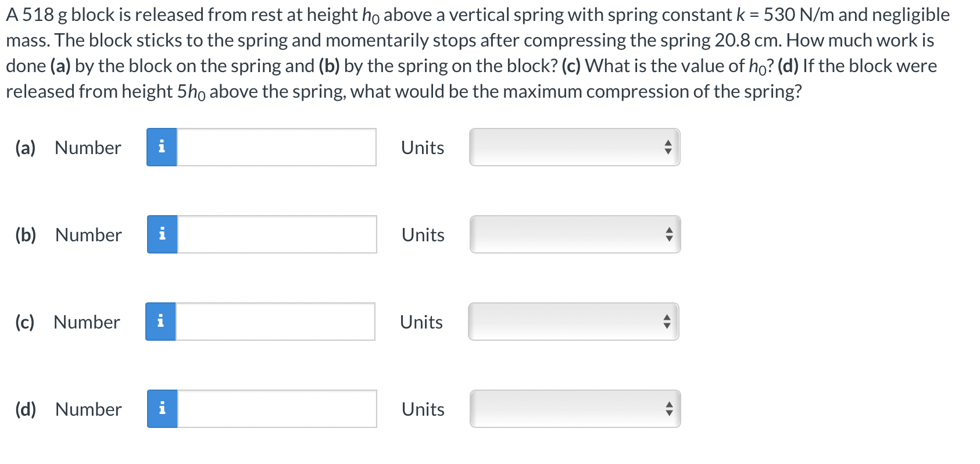The image size is (980, 464).
Task: Select the Number text box for part (c)
Action: tap(275, 322)
